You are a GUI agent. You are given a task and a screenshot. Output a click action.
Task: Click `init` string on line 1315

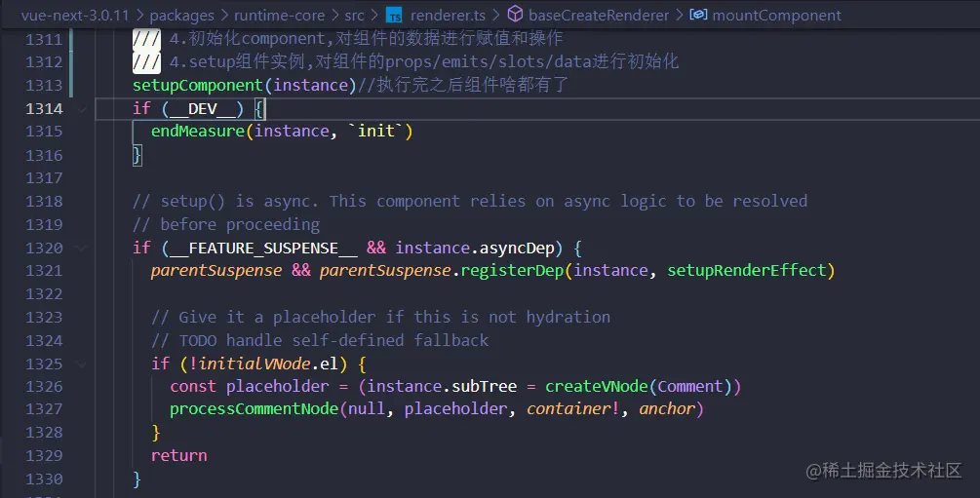coord(375,132)
